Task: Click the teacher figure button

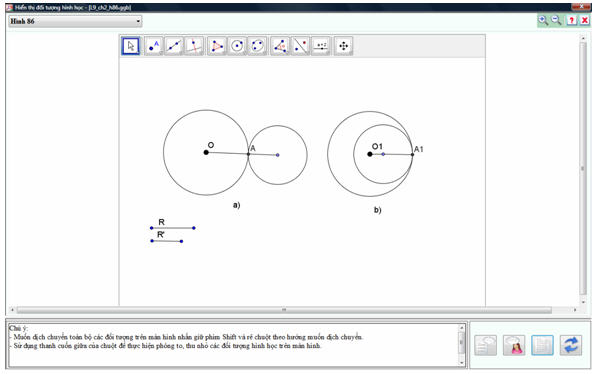Action: click(514, 345)
